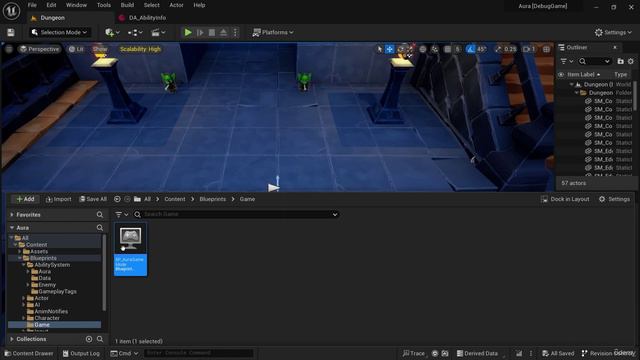Click the Scalability: High warning label

click(x=140, y=49)
